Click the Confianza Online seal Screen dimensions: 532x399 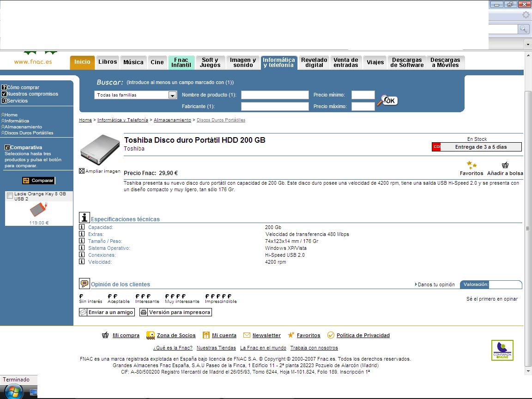(502, 350)
